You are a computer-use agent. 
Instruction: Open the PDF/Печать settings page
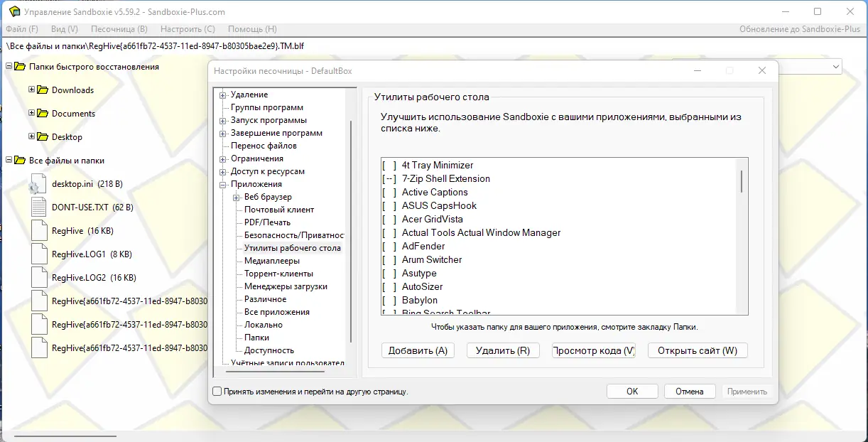268,223
